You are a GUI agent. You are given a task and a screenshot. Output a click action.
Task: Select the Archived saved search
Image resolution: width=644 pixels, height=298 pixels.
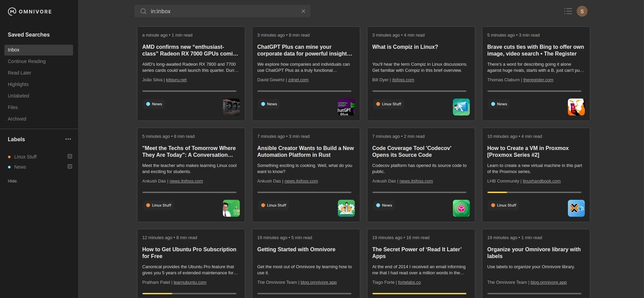[17, 119]
